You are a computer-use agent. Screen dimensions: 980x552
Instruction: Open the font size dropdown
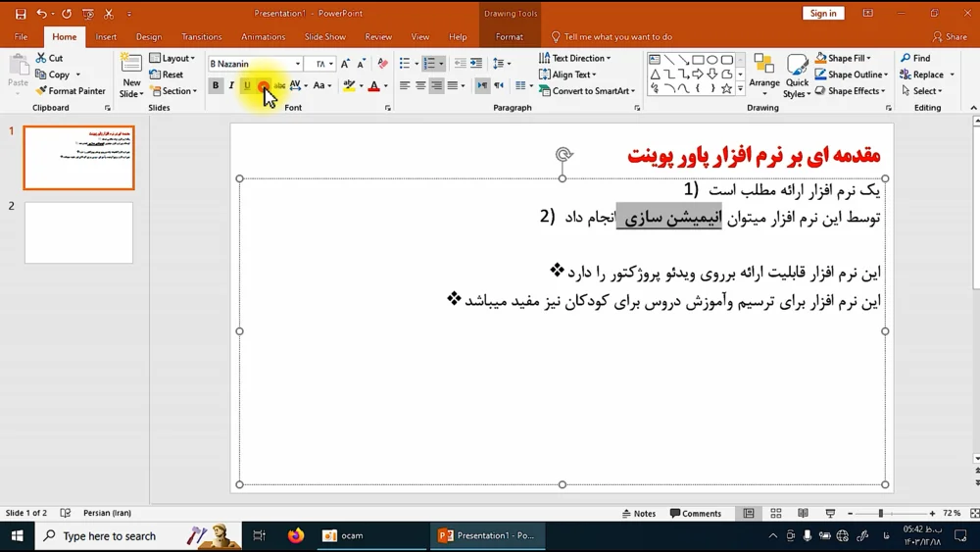[x=331, y=64]
